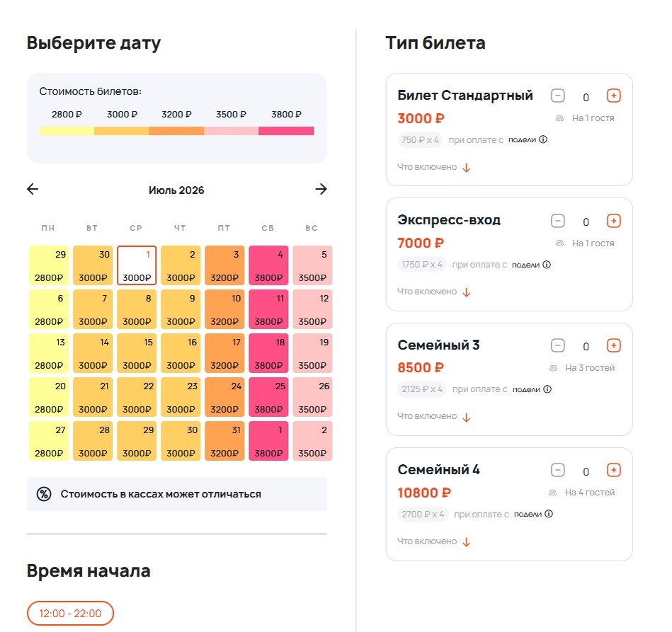Pick July 22 date cell
Viewport: 672px width, 632px height.
(137, 397)
